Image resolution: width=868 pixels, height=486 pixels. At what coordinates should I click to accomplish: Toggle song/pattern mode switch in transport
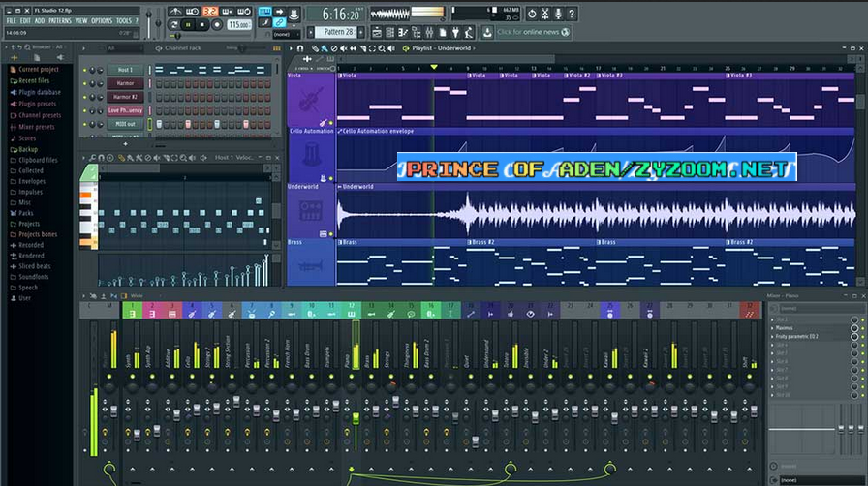click(174, 25)
